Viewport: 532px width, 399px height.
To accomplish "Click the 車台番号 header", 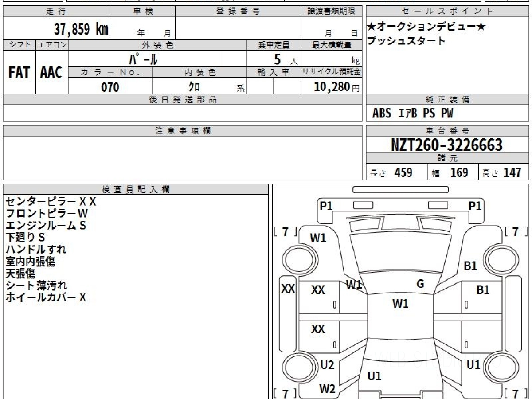I will point(448,131).
